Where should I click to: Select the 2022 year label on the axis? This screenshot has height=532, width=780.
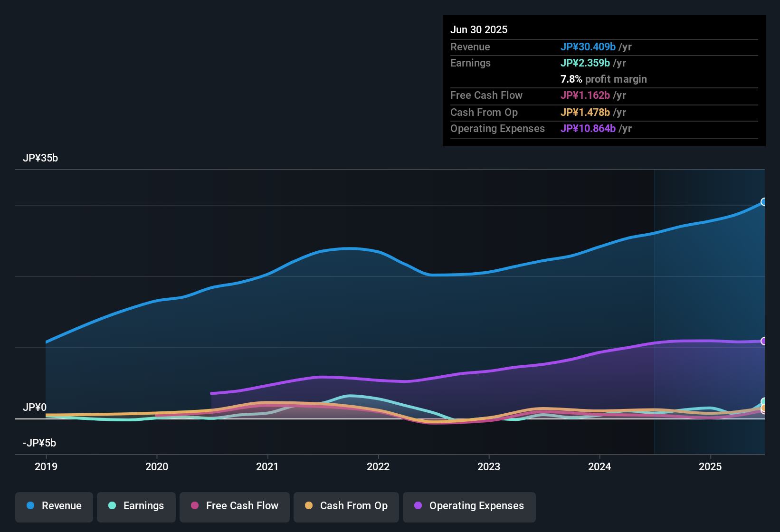click(378, 467)
